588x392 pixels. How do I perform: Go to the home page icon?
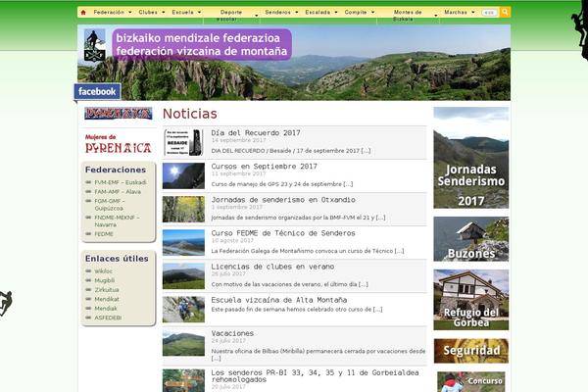83,13
